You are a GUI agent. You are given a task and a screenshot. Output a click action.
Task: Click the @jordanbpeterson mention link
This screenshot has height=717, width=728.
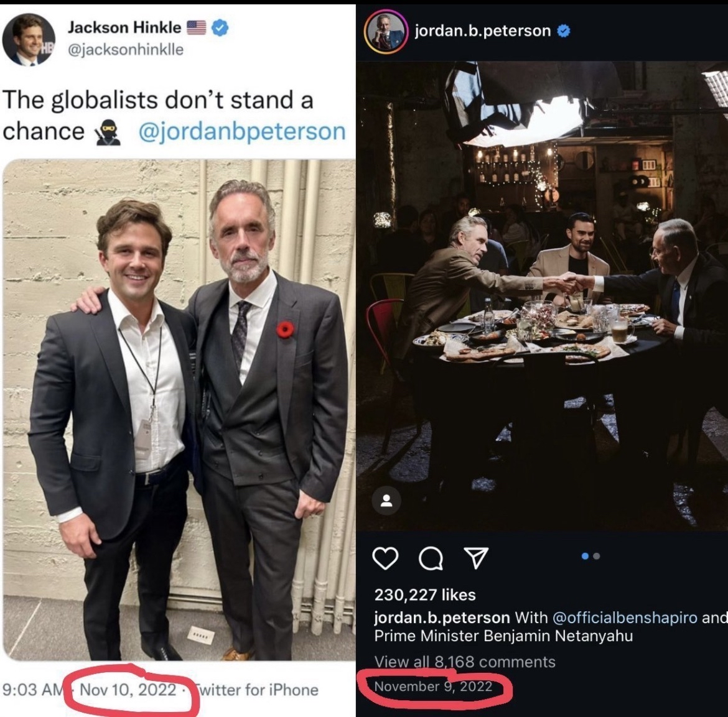[241, 131]
